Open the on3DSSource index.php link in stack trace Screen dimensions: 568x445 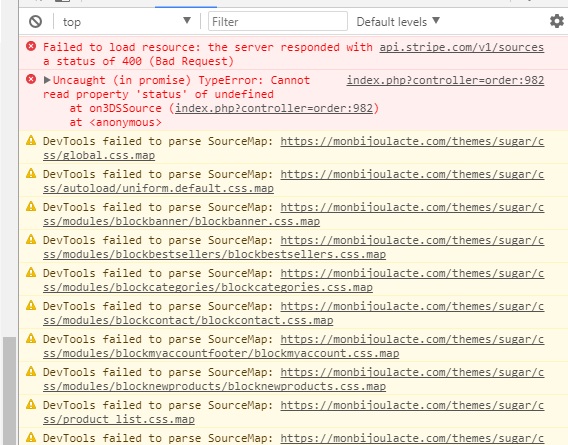click(274, 108)
